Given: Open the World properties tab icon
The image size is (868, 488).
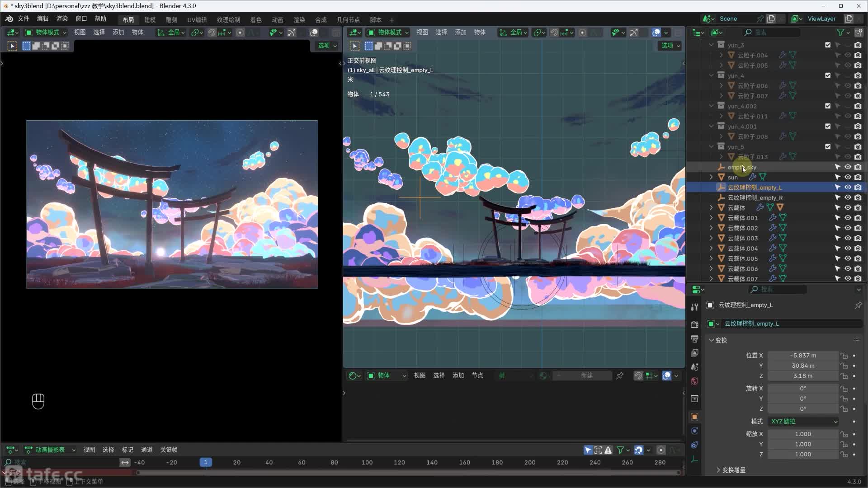Looking at the screenshot, I should click(x=695, y=381).
